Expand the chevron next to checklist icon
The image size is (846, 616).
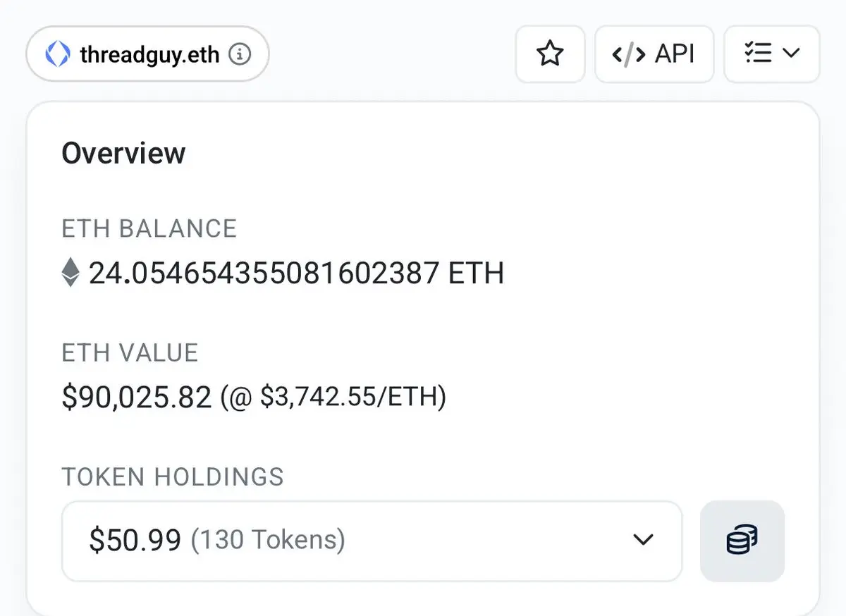791,54
